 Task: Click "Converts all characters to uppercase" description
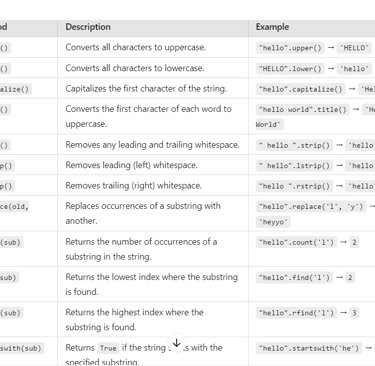click(x=135, y=47)
